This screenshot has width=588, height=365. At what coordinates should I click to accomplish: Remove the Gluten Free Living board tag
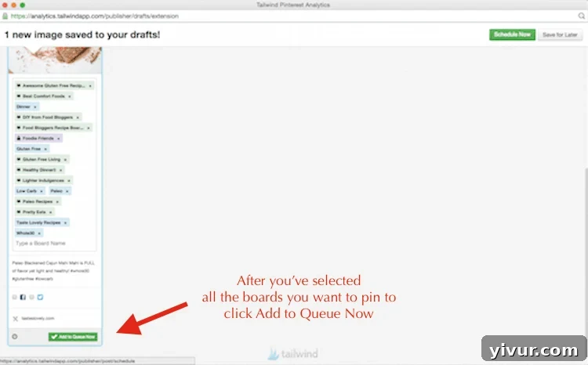(x=65, y=159)
